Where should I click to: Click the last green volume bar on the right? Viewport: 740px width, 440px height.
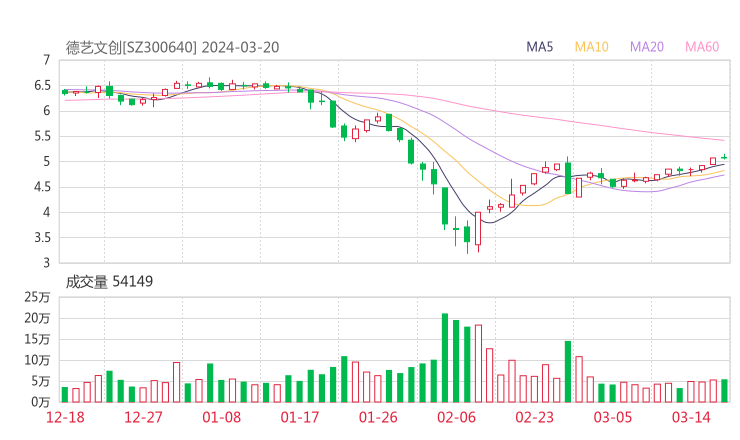tap(724, 391)
